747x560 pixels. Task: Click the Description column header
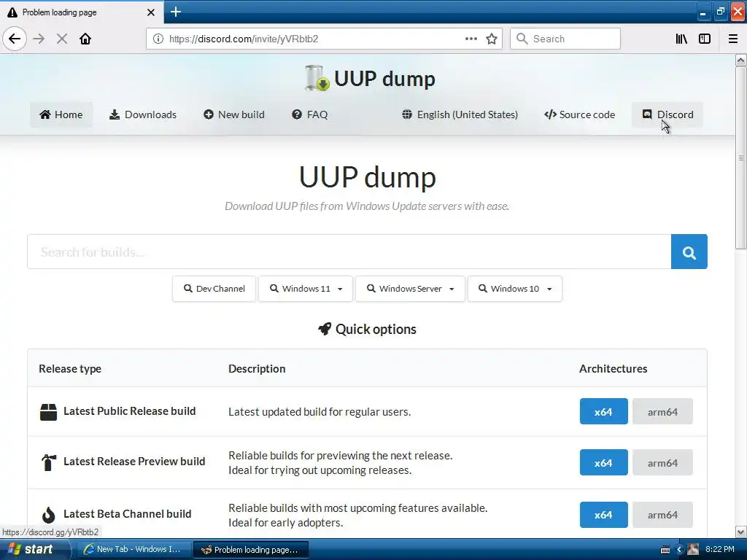[257, 368]
